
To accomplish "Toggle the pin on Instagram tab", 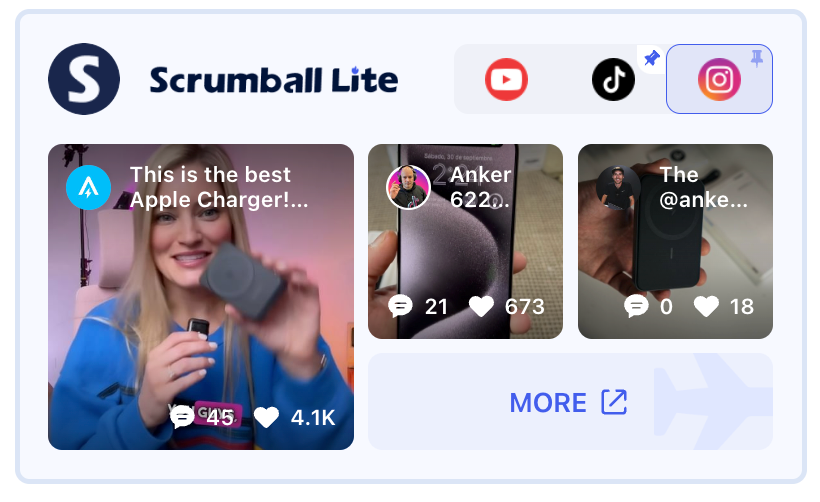I will click(757, 58).
